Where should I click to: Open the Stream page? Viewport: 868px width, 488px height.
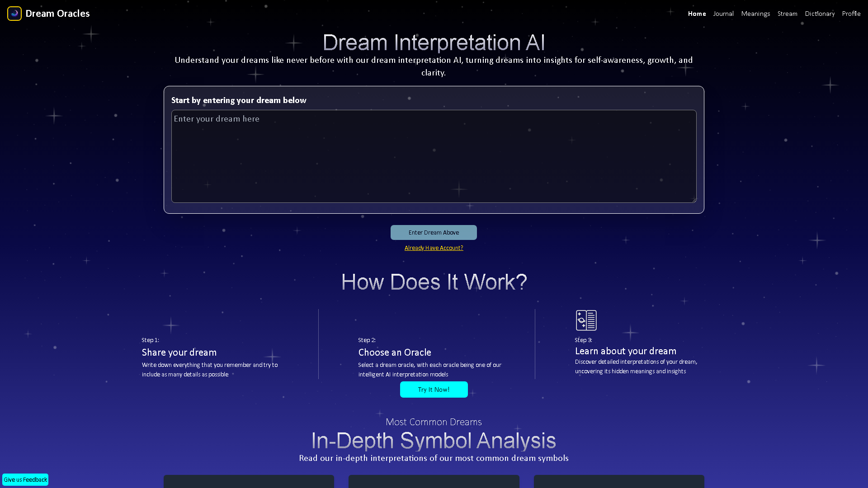(x=788, y=14)
